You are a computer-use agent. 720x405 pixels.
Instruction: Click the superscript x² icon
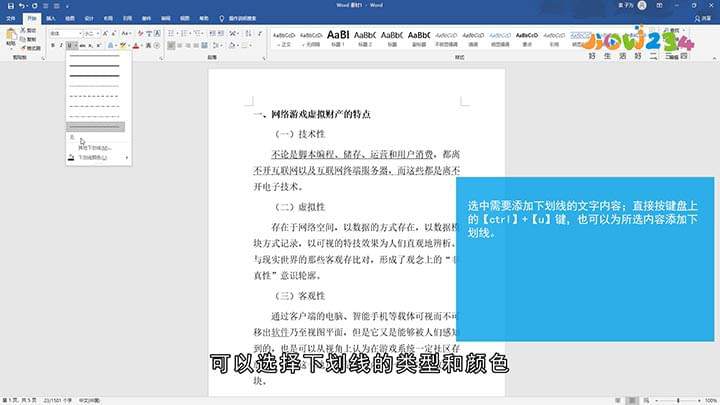click(x=98, y=45)
